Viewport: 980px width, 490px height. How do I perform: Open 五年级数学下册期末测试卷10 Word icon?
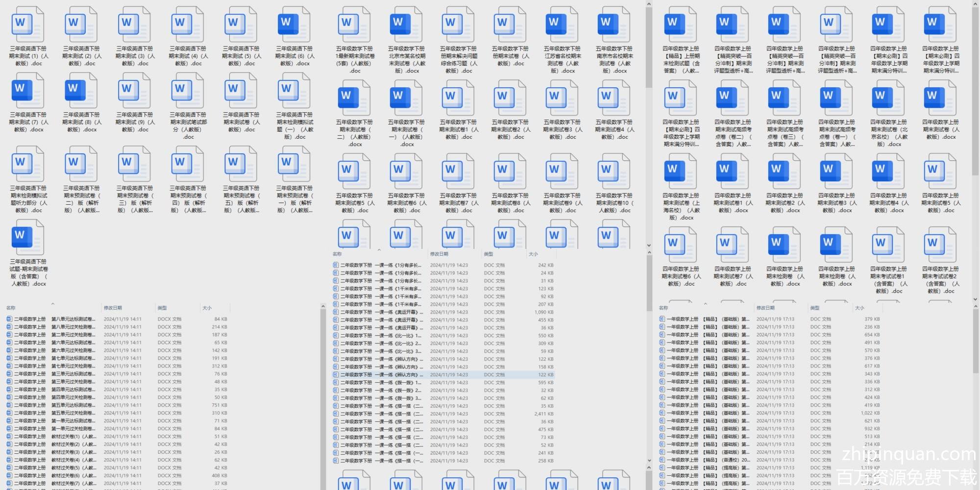coord(614,171)
